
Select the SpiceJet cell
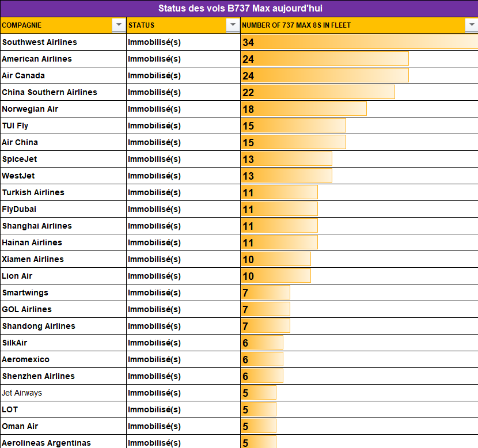tap(63, 159)
